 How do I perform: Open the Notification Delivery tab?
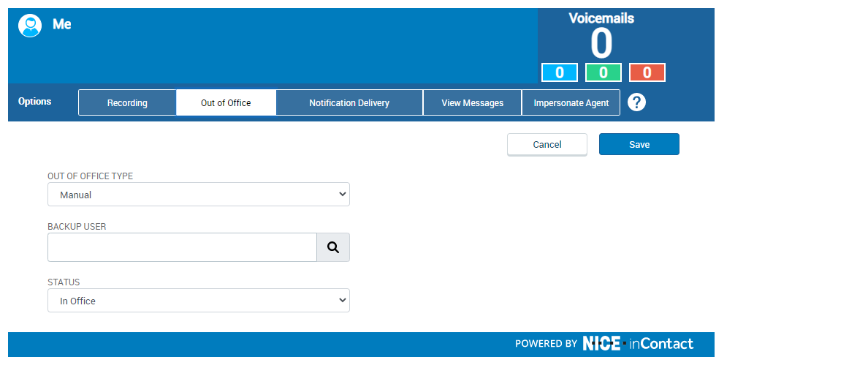pos(349,102)
